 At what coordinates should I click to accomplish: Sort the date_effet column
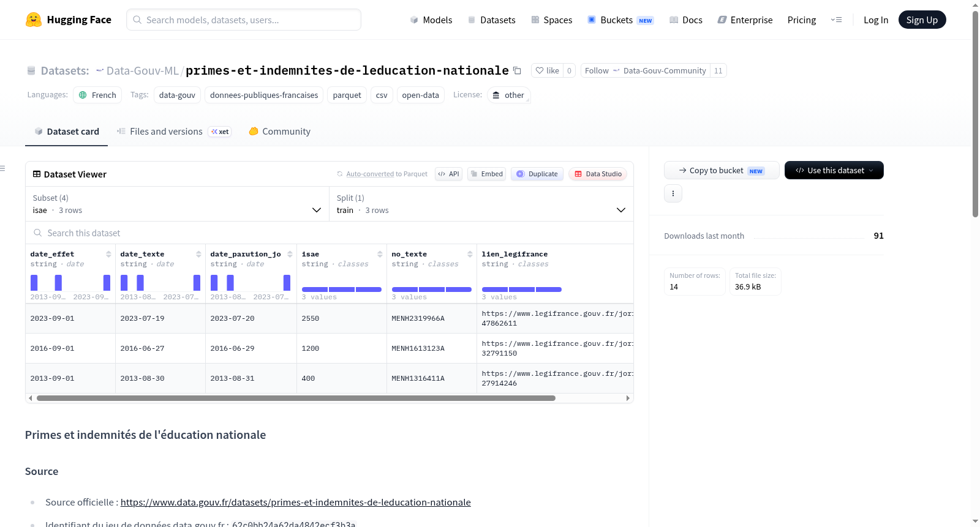[x=108, y=254]
